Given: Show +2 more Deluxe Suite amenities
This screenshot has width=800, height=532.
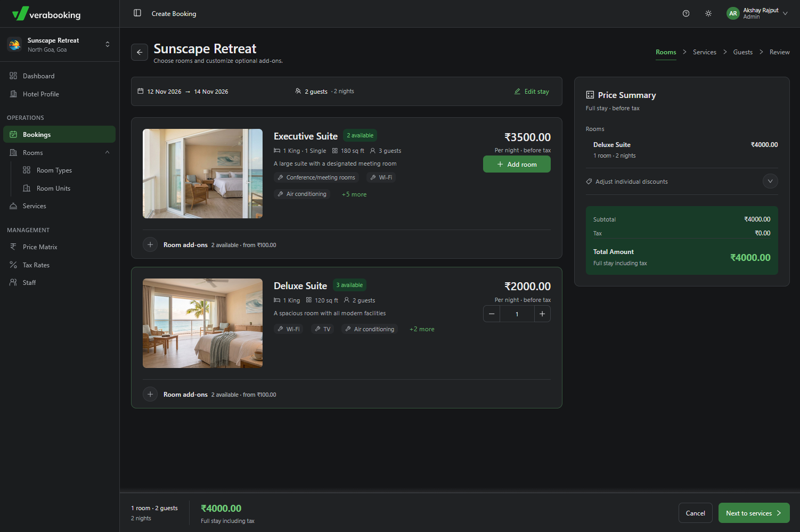Looking at the screenshot, I should [422, 329].
